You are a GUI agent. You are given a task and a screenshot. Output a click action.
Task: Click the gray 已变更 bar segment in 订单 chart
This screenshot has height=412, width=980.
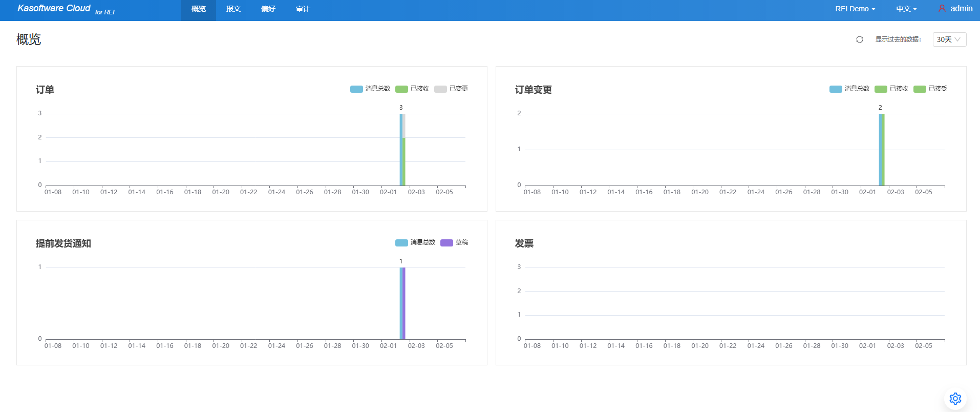(x=404, y=126)
